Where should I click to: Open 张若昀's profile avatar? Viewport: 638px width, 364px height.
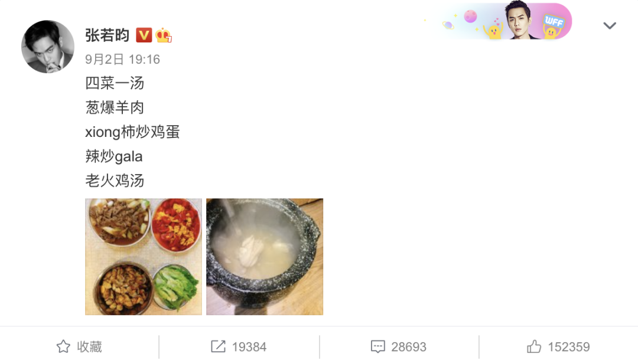pos(48,47)
